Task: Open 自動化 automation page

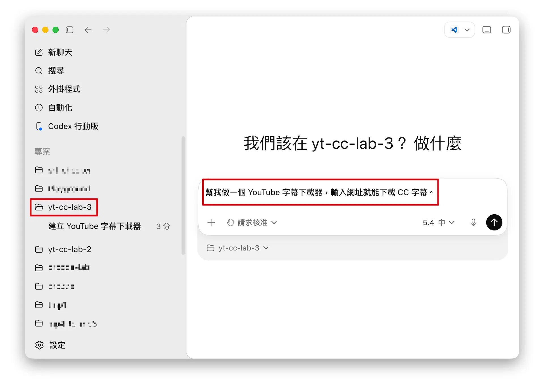Action: pos(54,108)
